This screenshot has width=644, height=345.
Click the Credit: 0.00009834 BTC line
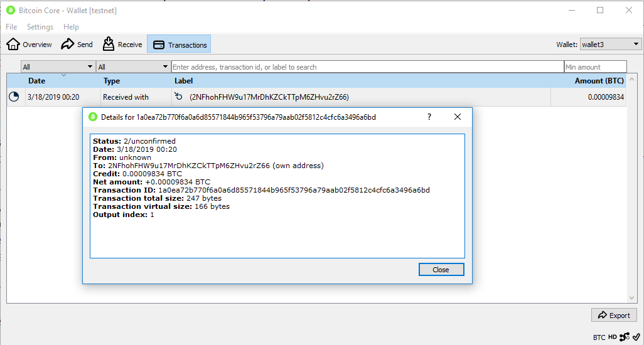click(x=137, y=174)
